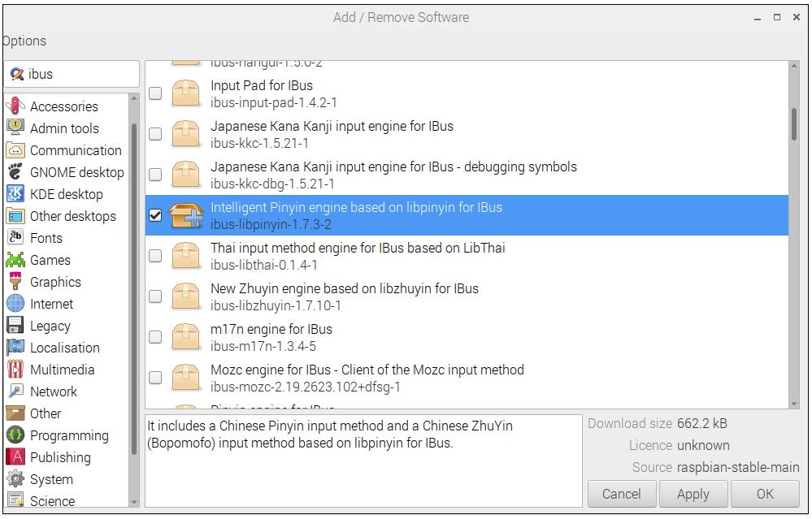The image size is (812, 519).
Task: Click the Other category box icon
Action: click(x=15, y=413)
